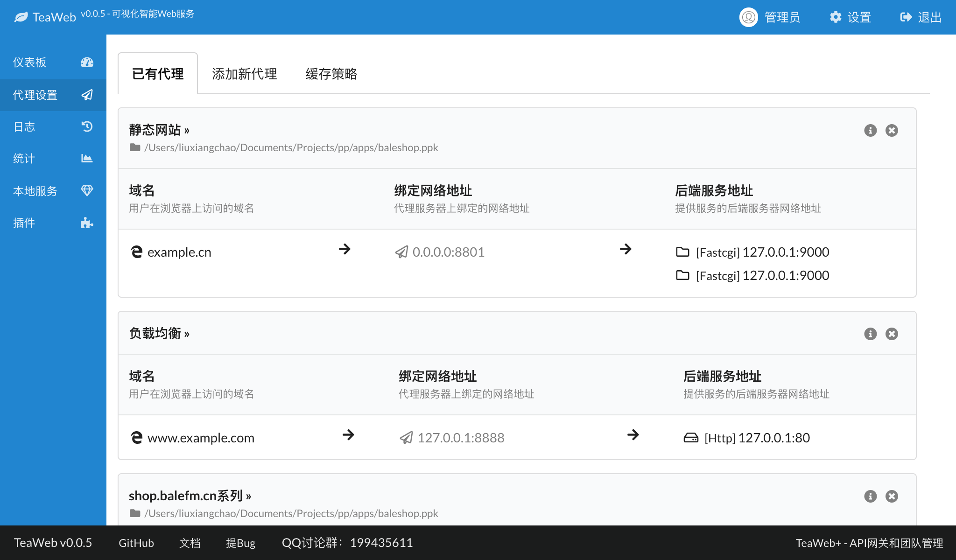The image size is (956, 560).
Task: Expand the shop.balefm.cn系列 » proxy title
Action: pos(190,496)
